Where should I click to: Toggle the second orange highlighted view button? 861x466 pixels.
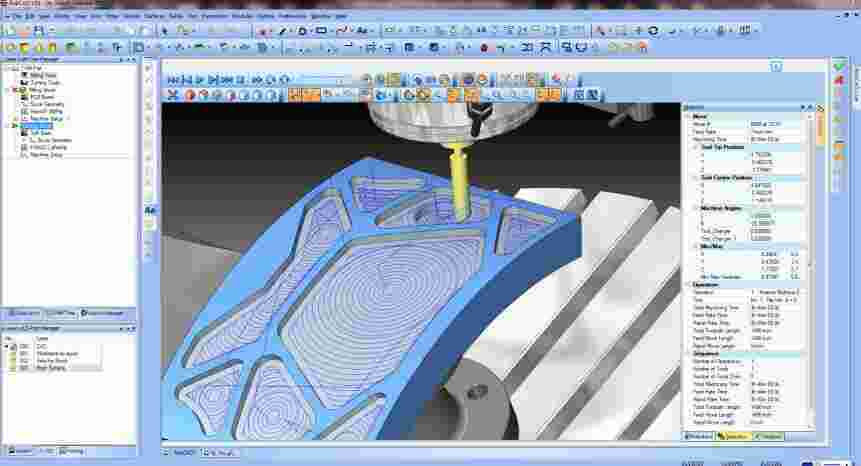(312, 95)
